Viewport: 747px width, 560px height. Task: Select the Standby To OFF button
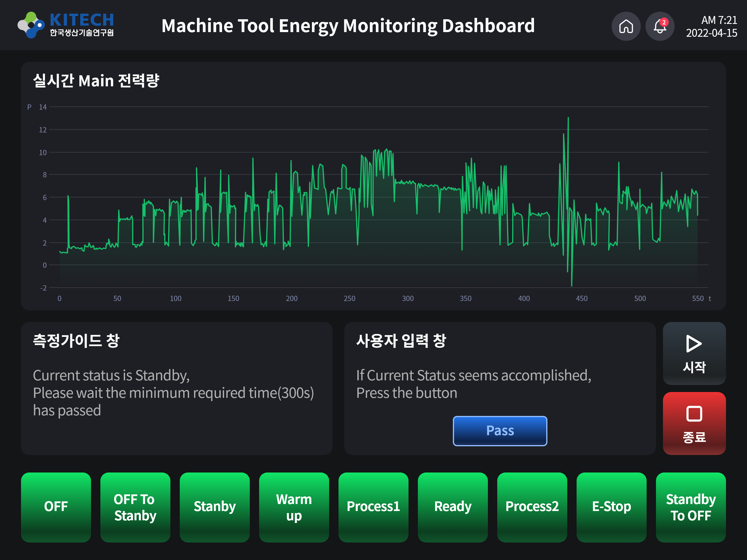coord(690,507)
